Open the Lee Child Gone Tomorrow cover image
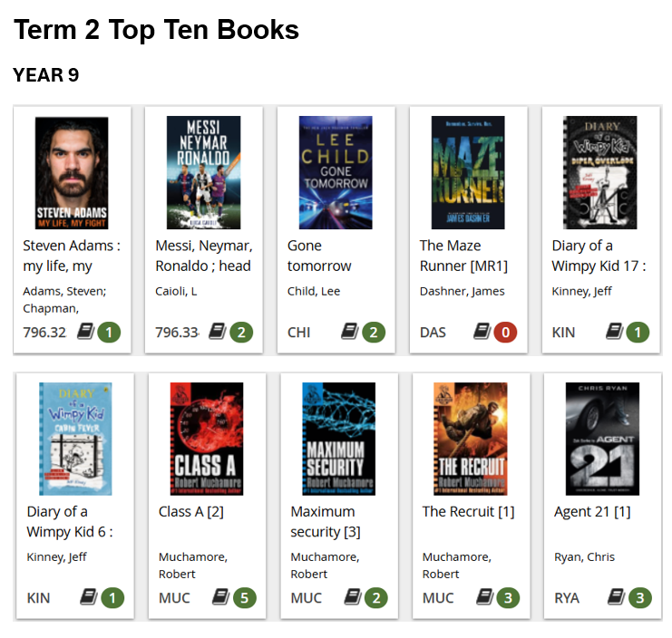Viewport: 672px width, 638px height. [336, 172]
